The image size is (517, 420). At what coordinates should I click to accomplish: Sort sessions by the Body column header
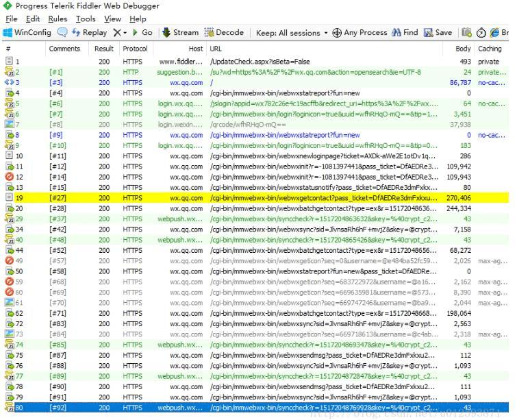pos(463,49)
